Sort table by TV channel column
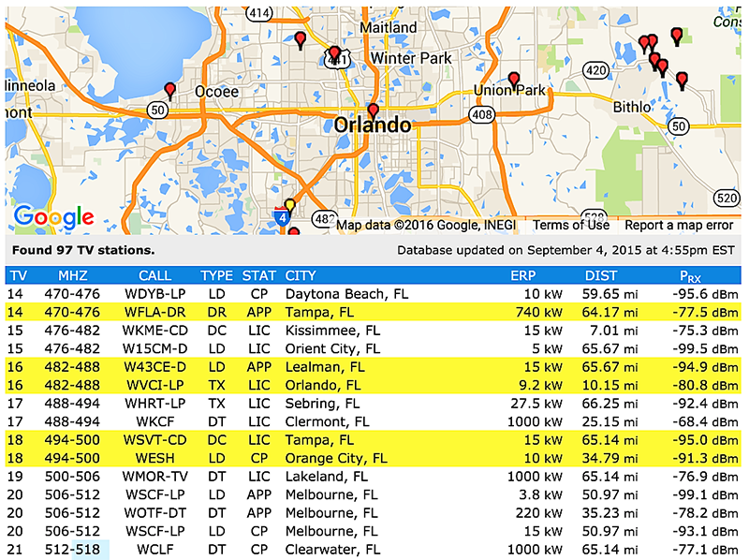This screenshot has height=560, width=749. tap(19, 275)
